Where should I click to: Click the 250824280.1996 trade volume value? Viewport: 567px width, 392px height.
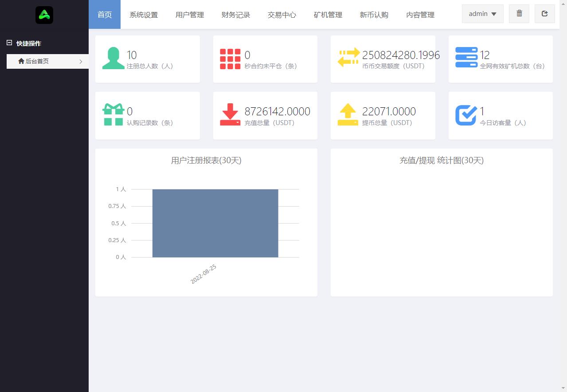coord(401,55)
